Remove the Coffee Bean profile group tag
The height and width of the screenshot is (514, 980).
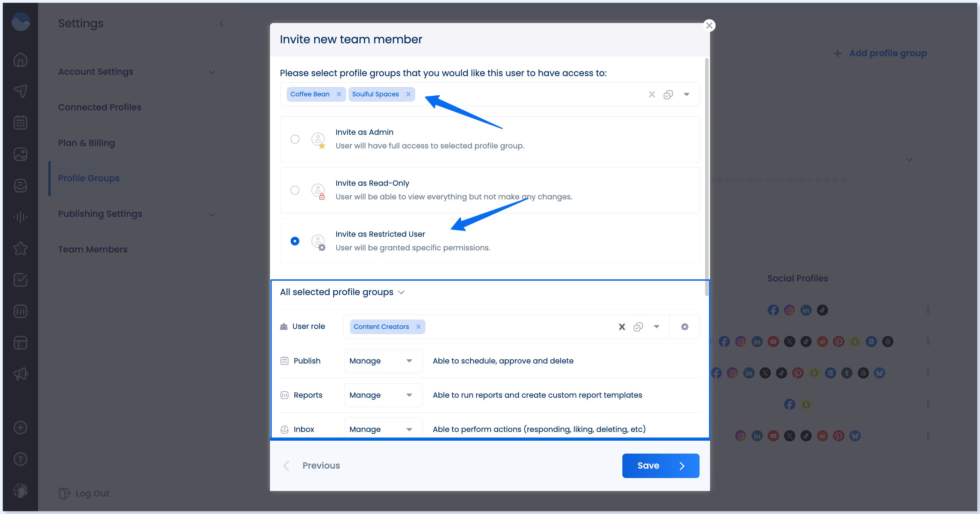[338, 94]
